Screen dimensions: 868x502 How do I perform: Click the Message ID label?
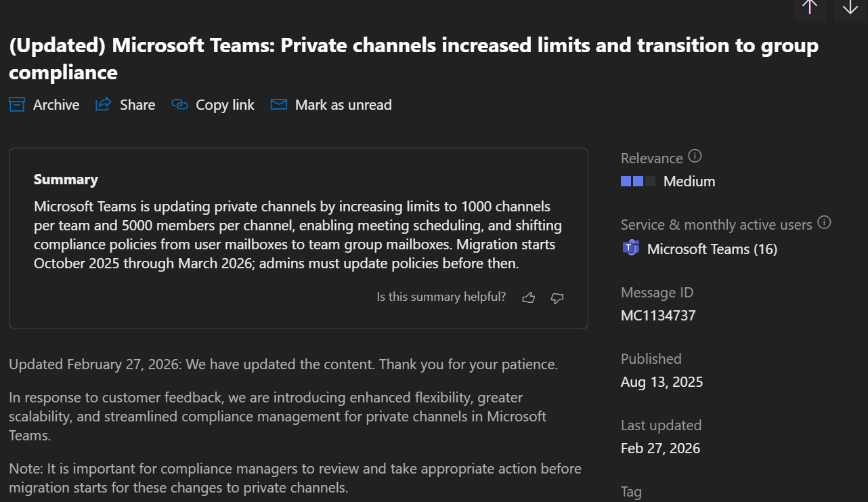(657, 293)
